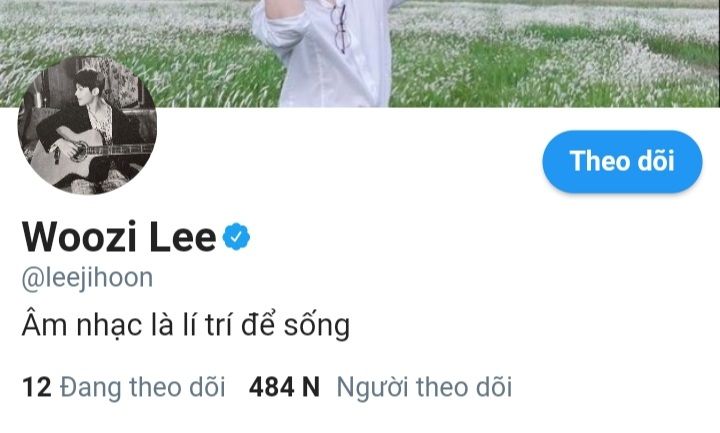720x433 pixels.
Task: Tap the Theo dõi follow button
Action: [622, 161]
